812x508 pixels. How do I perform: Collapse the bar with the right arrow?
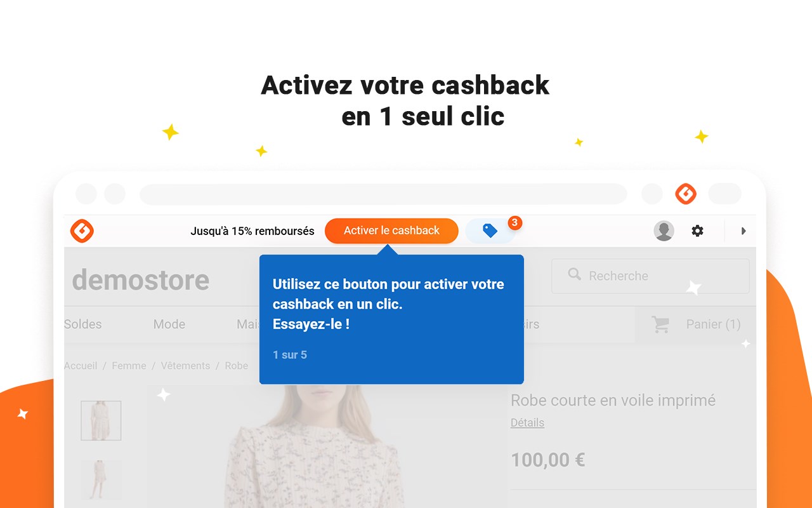tap(743, 231)
